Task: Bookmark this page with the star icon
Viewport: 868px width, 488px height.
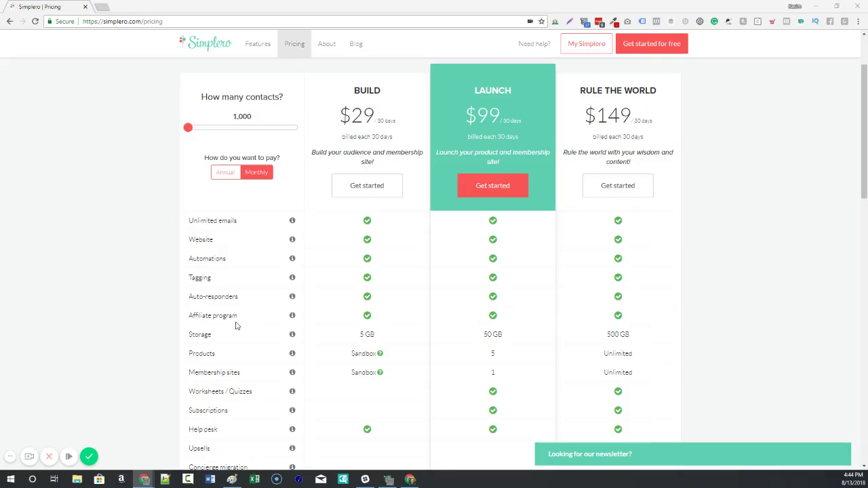Action: 541,21
